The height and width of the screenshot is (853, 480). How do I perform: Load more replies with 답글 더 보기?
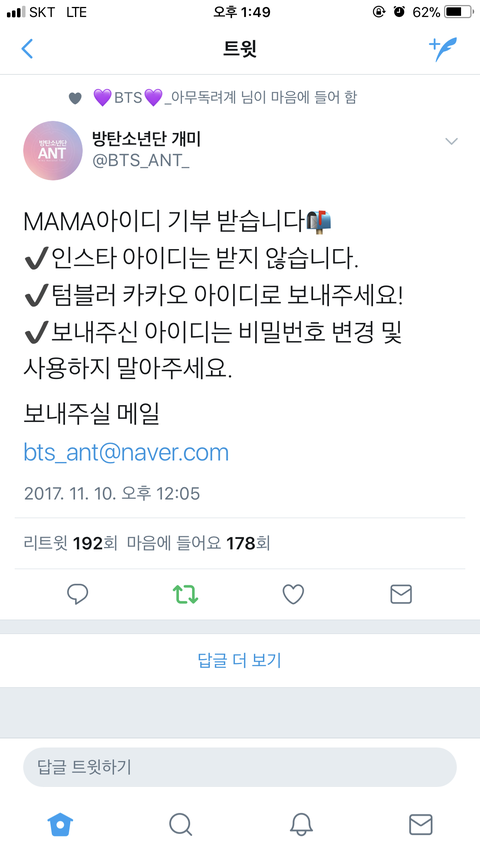239,660
